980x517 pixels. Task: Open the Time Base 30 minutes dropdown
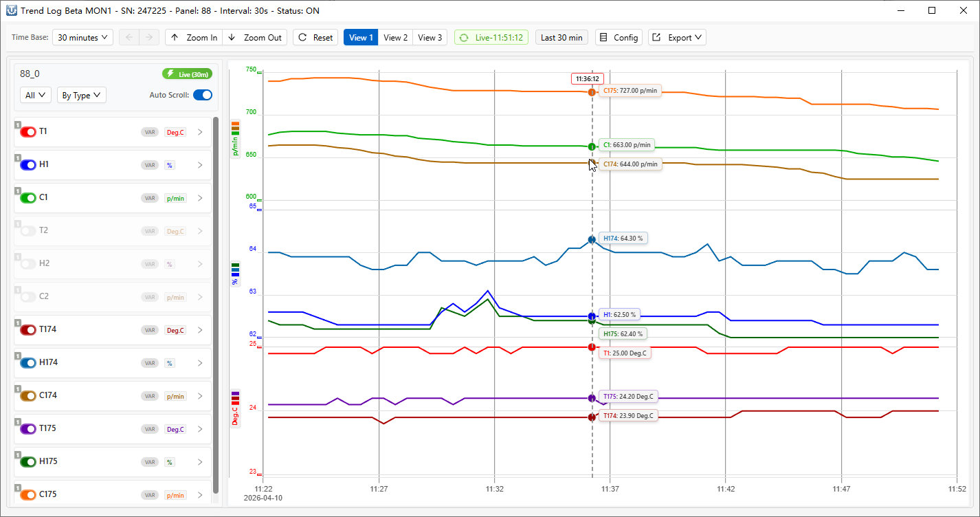click(83, 38)
